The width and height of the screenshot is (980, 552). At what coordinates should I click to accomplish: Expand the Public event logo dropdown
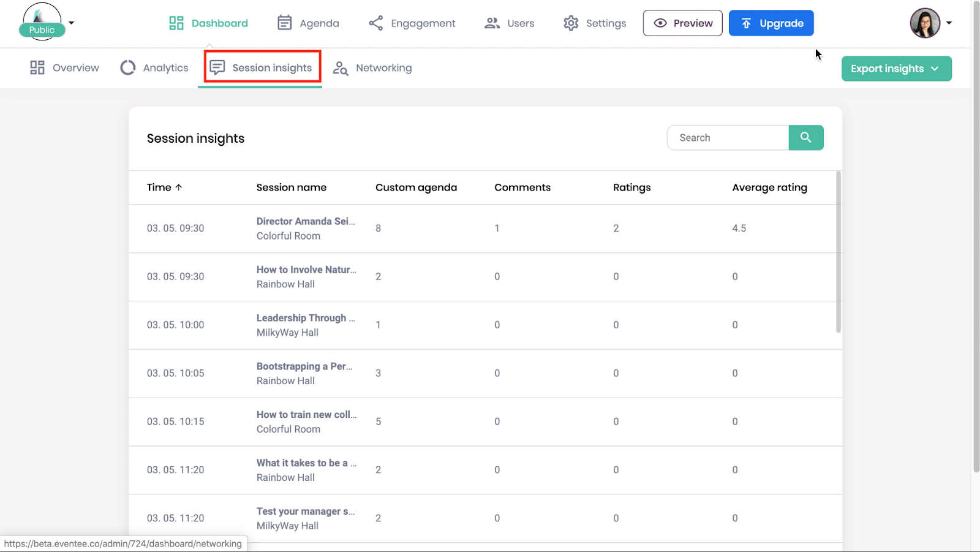pyautogui.click(x=72, y=23)
